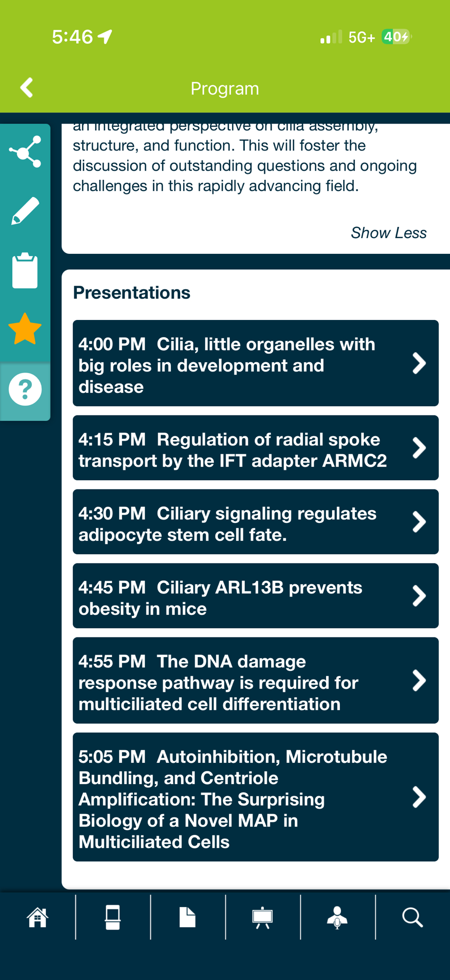Tap the back arrow in Program header

tap(27, 88)
